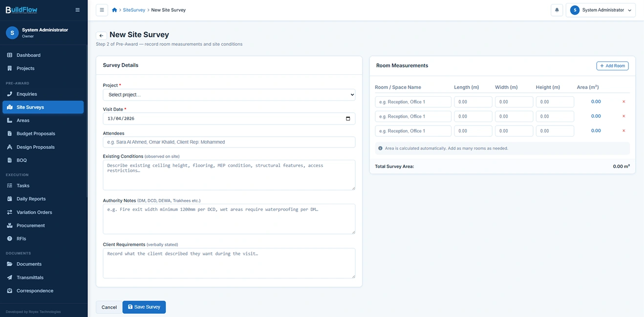Open the calendar picker on Visit Date
The image size is (644, 317).
click(348, 119)
